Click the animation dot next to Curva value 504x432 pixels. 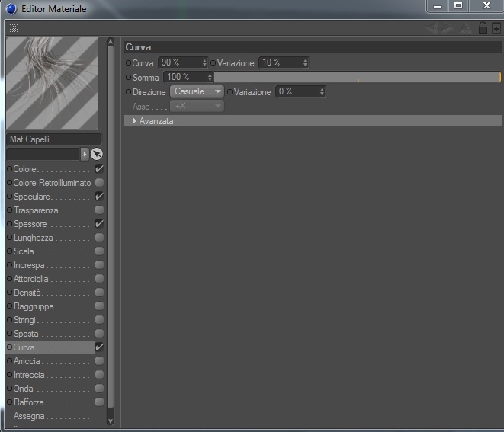128,63
